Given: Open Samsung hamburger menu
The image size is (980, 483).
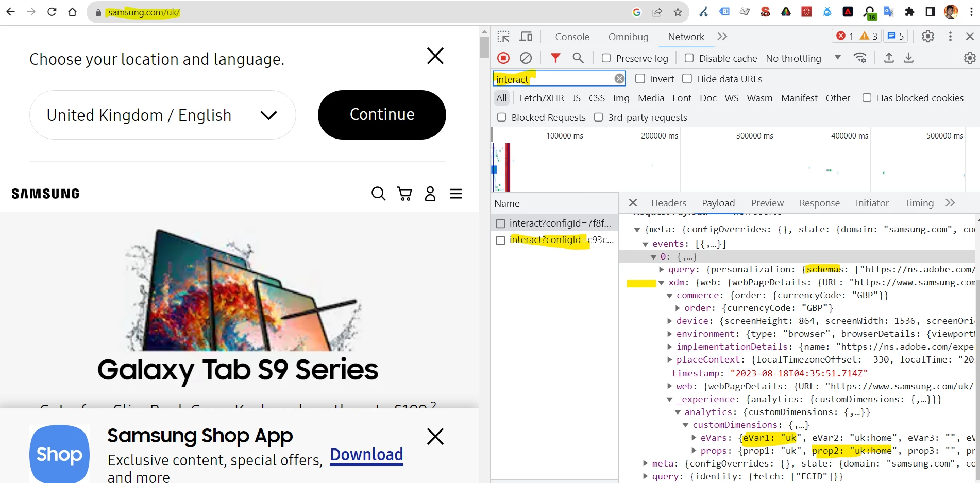Looking at the screenshot, I should pyautogui.click(x=456, y=194).
